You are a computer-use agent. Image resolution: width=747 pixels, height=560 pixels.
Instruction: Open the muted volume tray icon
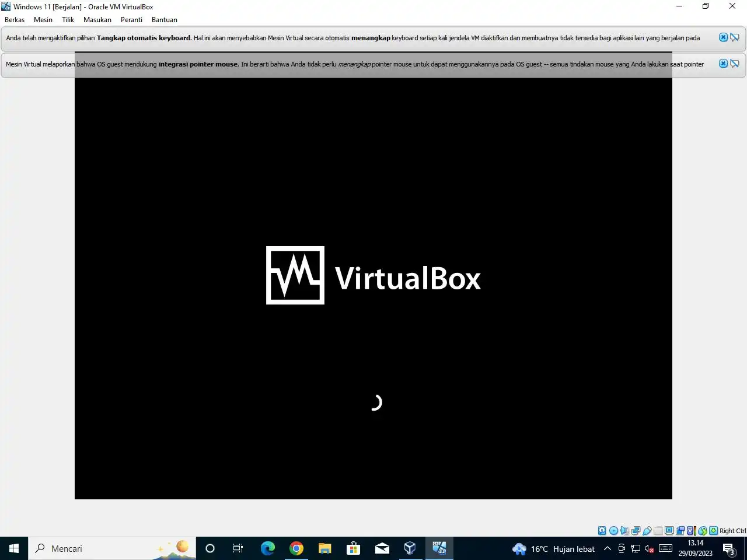click(x=649, y=548)
